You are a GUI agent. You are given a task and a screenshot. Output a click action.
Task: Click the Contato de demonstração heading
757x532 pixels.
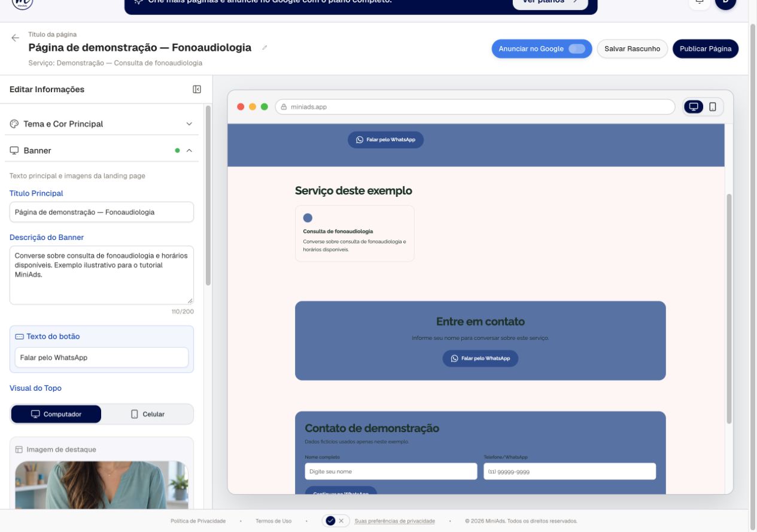(x=372, y=428)
